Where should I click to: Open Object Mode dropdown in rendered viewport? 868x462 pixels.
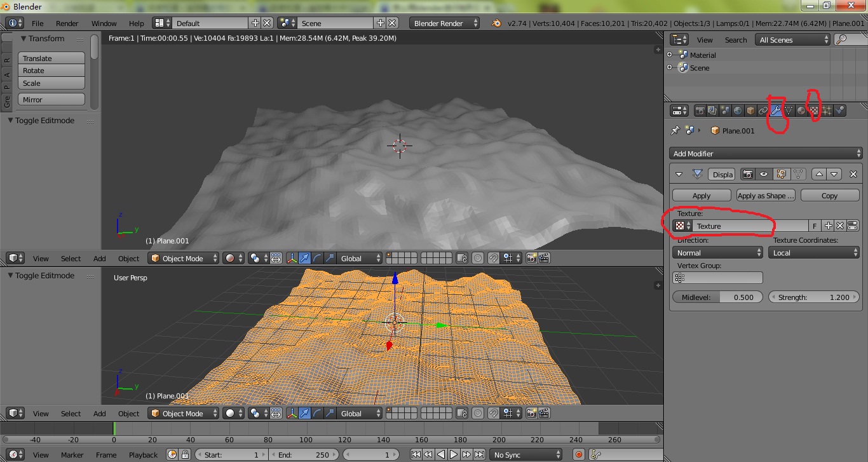tap(184, 259)
